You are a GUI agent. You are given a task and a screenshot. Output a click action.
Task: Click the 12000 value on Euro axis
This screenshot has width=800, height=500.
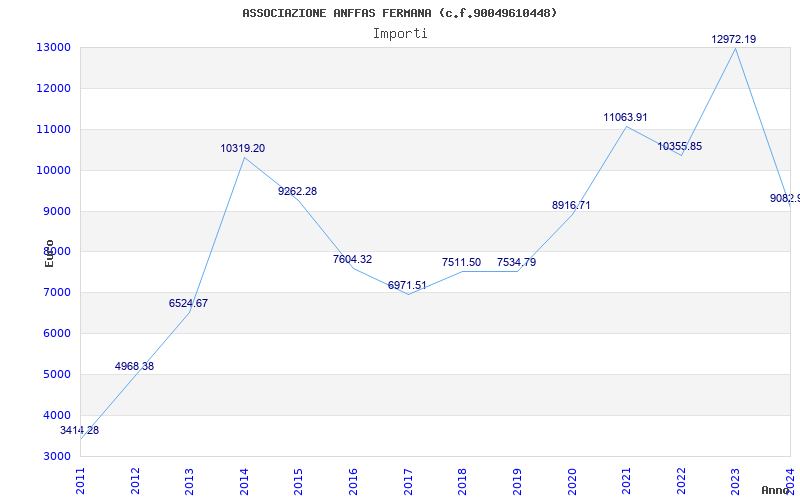pyautogui.click(x=53, y=88)
